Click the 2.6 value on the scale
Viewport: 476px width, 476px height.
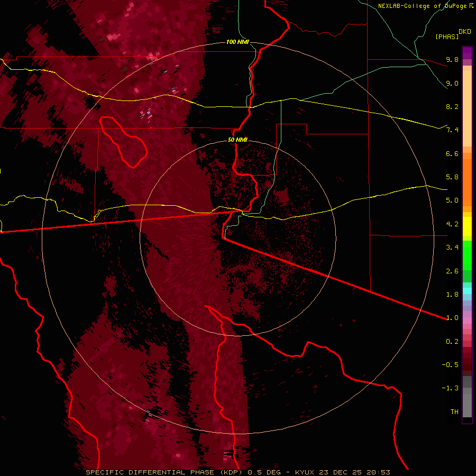452,271
